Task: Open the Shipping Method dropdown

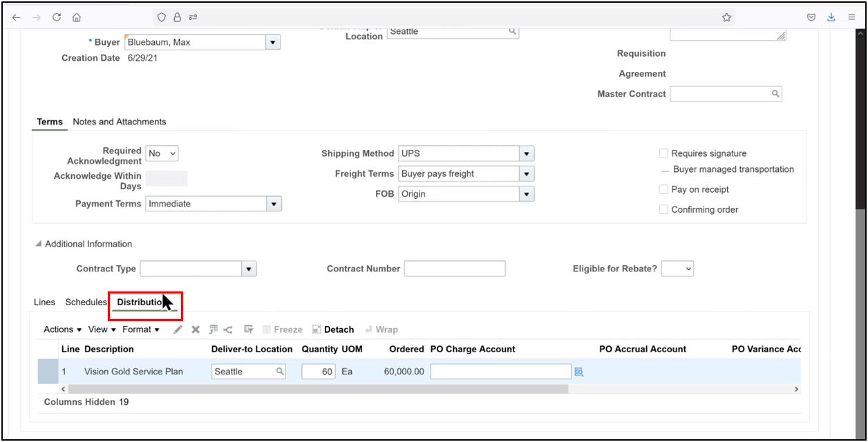Action: tap(527, 153)
